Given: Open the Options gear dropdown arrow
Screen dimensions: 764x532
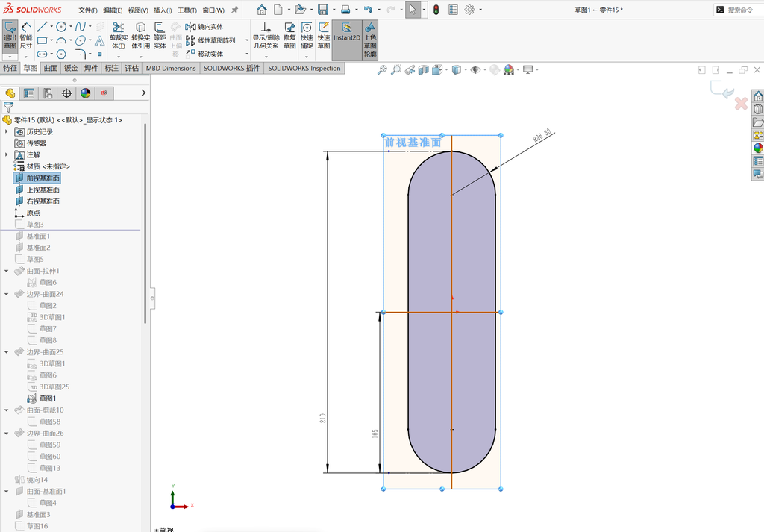Looking at the screenshot, I should tap(480, 10).
